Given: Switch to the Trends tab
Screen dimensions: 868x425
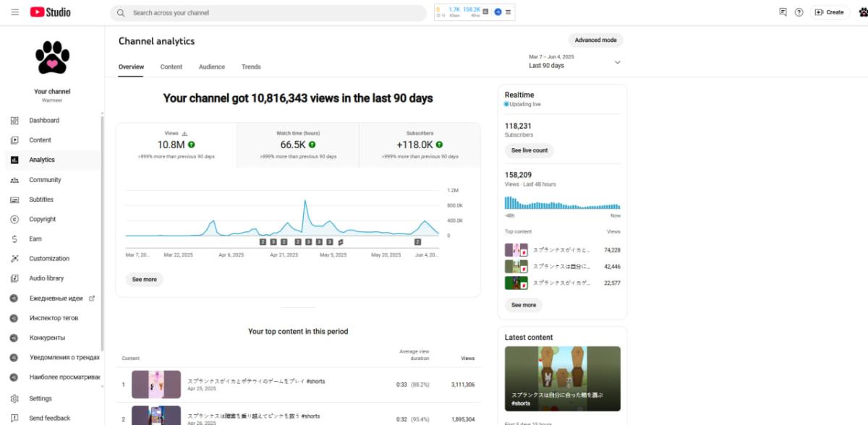Looking at the screenshot, I should point(251,66).
